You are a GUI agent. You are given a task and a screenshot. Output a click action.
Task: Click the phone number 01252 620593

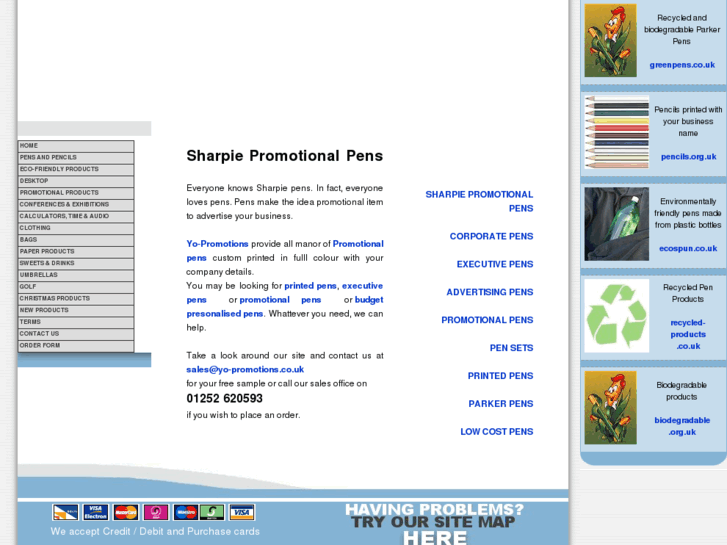(224, 398)
